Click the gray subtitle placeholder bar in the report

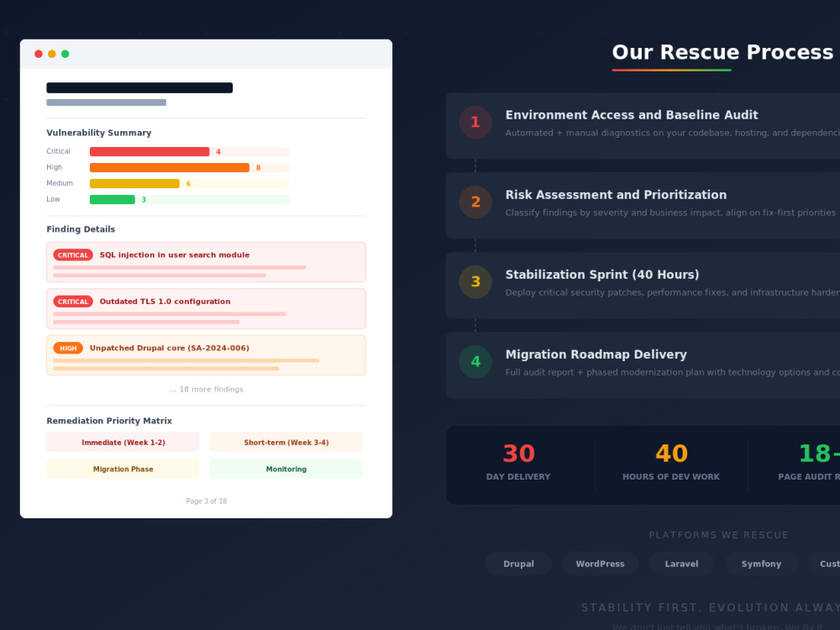pyautogui.click(x=106, y=102)
